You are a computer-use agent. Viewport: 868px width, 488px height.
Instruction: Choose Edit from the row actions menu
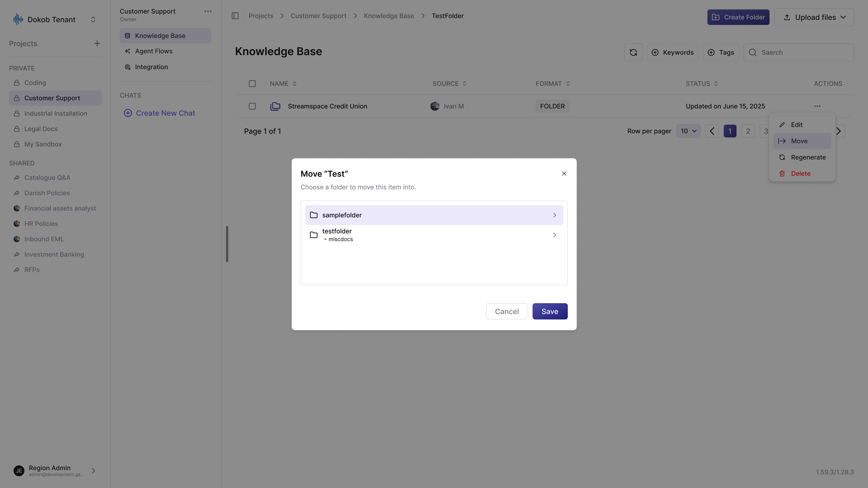click(x=802, y=125)
